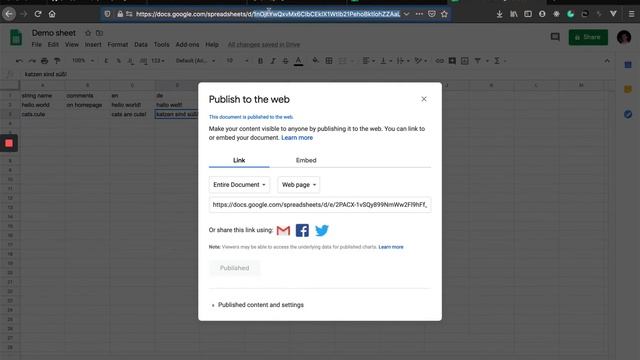640x360 pixels.
Task: Click the redo icon in toolbar
Action: (32, 61)
